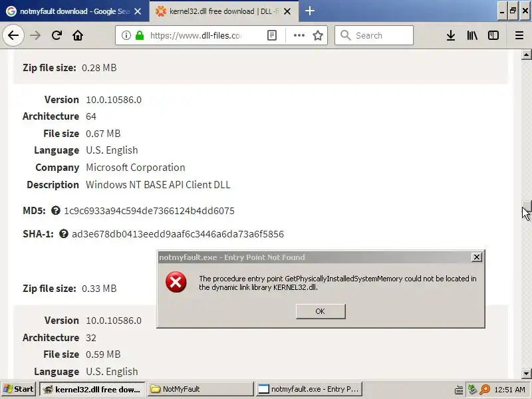
Task: Click the Zip file size 0.33 MB value
Action: [x=99, y=289]
